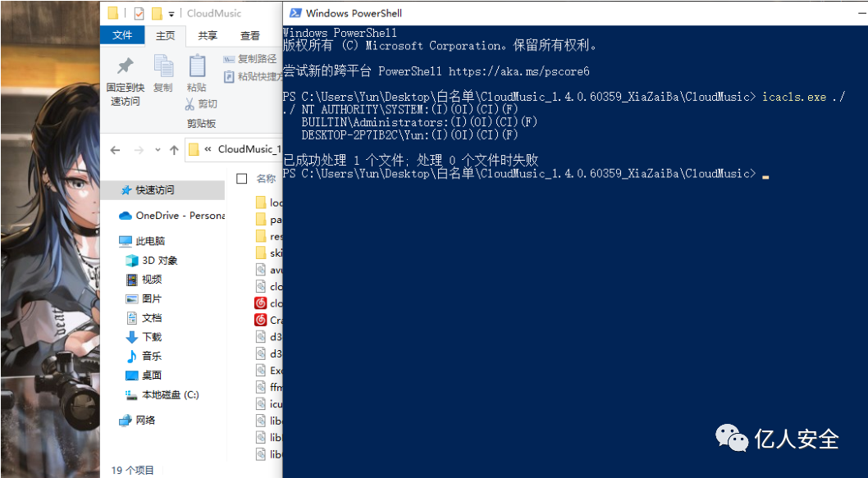Tick the select-all checkbox beside 名称

pos(241,178)
